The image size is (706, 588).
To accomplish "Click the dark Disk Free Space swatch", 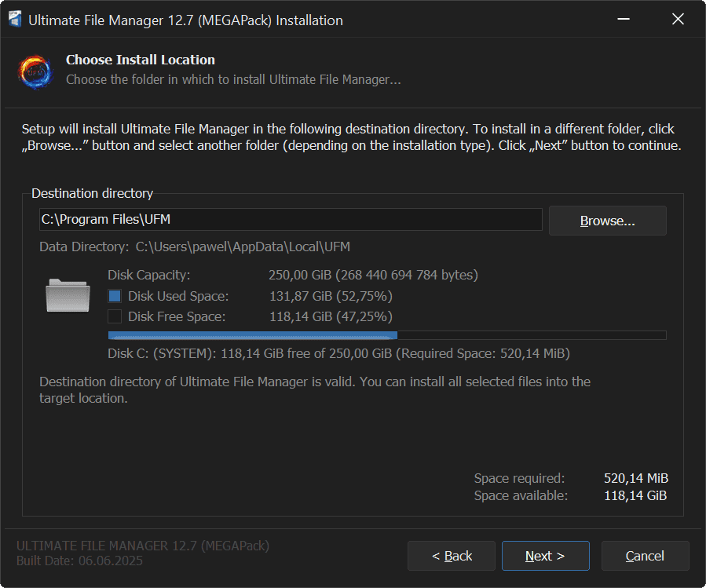I will pyautogui.click(x=115, y=316).
